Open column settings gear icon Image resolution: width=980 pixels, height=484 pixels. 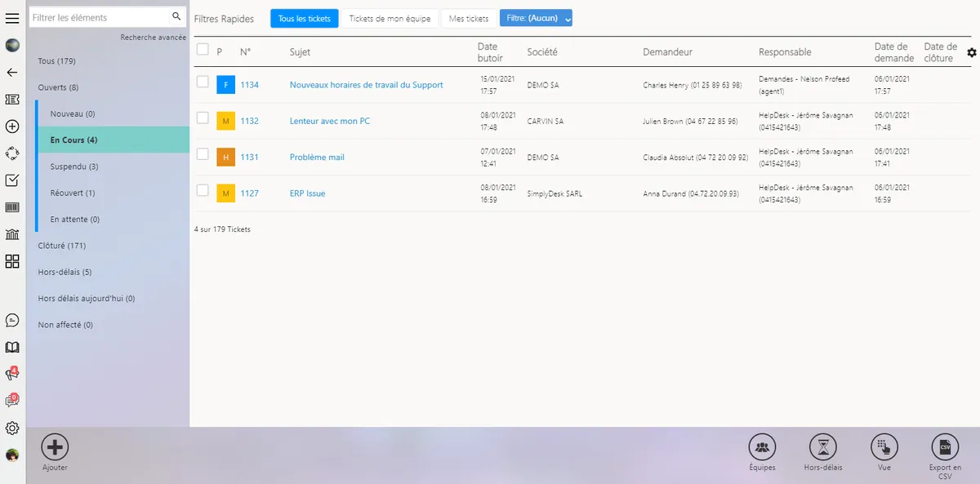point(971,52)
